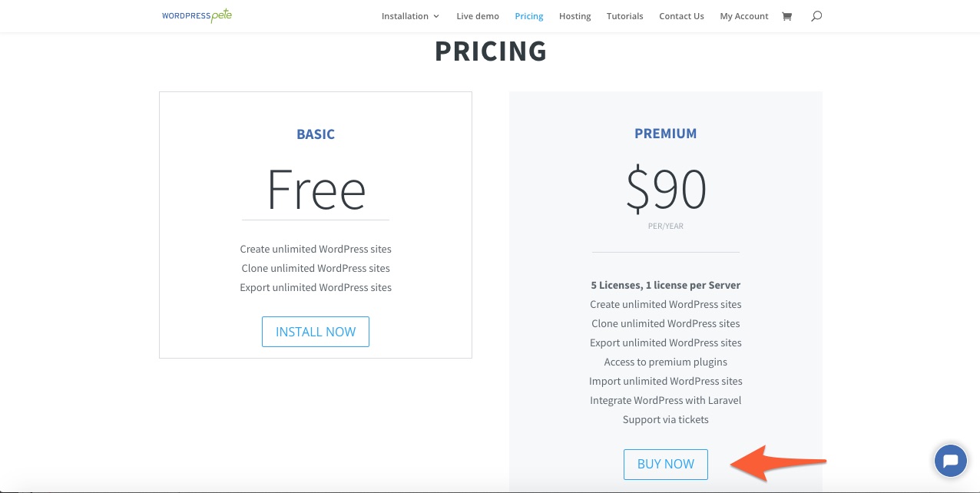Go to Live demo page
The width and height of the screenshot is (980, 493).
478,16
